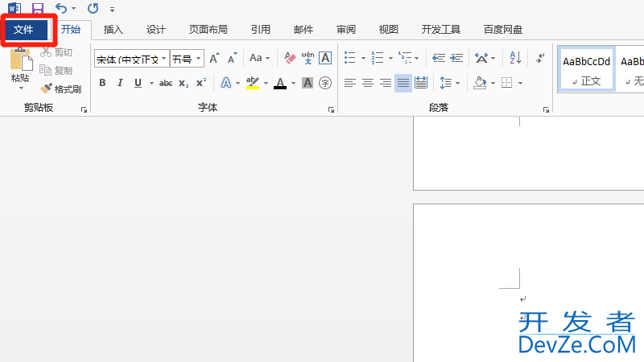The height and width of the screenshot is (362, 644).
Task: Click the Phonetic Guide wén icon
Action: click(x=308, y=58)
